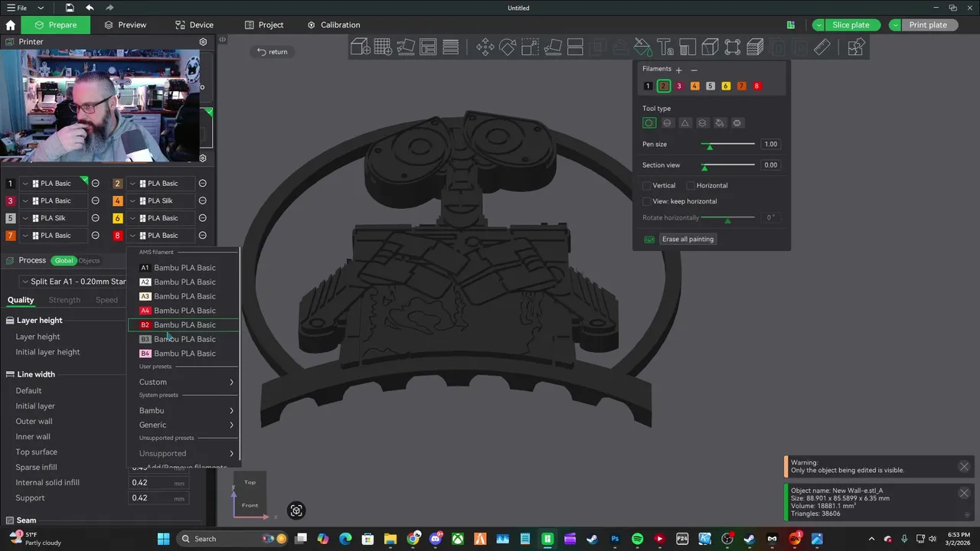
Task: Remove a filament with minus icon
Action: click(x=694, y=70)
